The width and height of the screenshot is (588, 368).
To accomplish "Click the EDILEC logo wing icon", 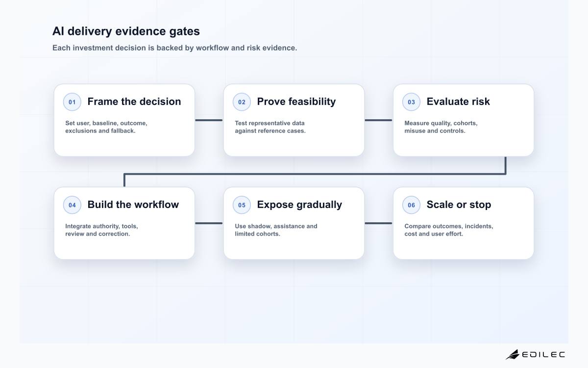I will (513, 354).
